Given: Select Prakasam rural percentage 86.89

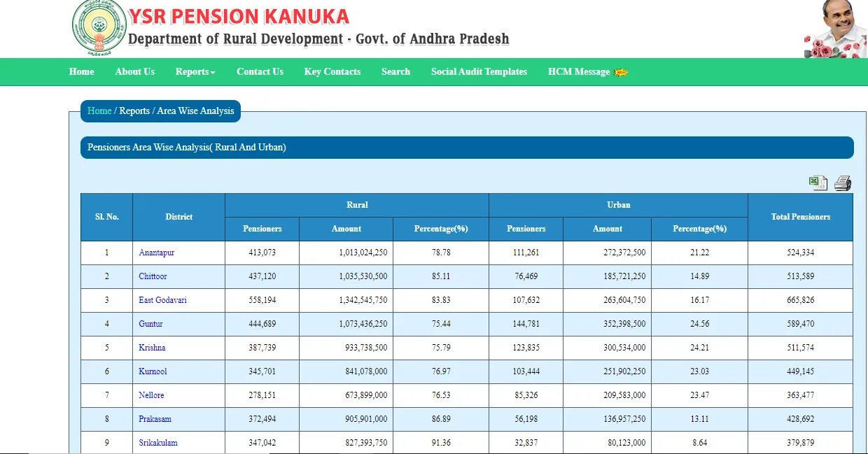Looking at the screenshot, I should pyautogui.click(x=441, y=419).
